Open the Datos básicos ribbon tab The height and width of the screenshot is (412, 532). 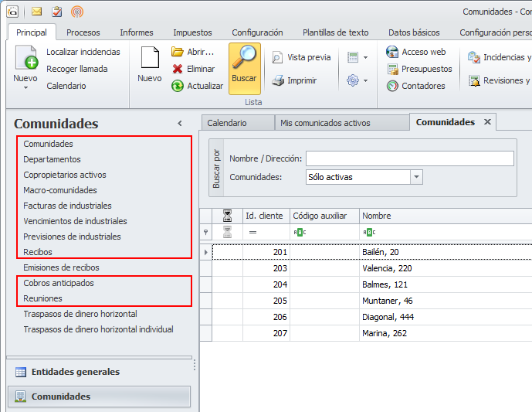tap(414, 32)
